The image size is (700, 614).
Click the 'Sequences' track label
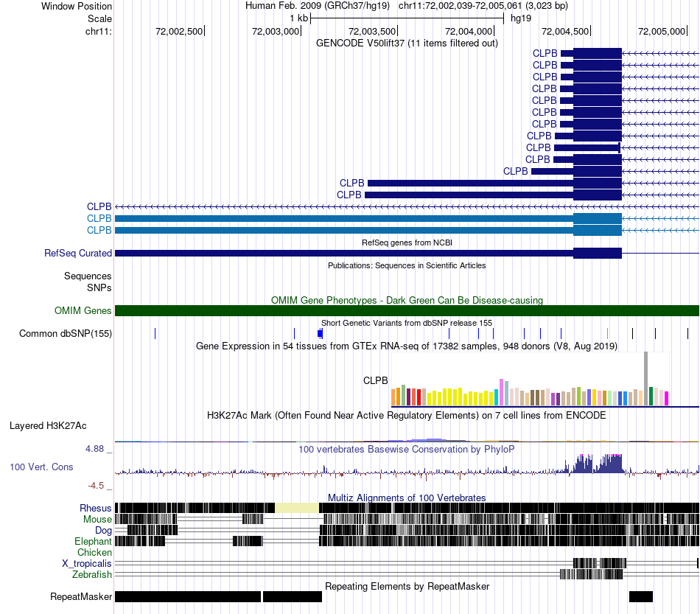(x=88, y=276)
